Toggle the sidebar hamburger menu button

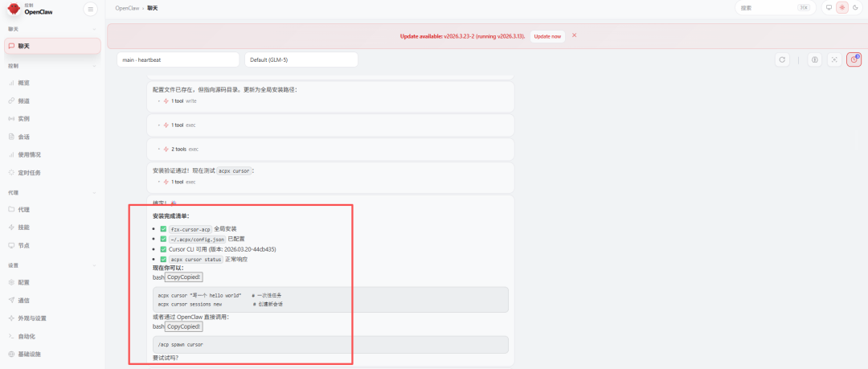90,9
